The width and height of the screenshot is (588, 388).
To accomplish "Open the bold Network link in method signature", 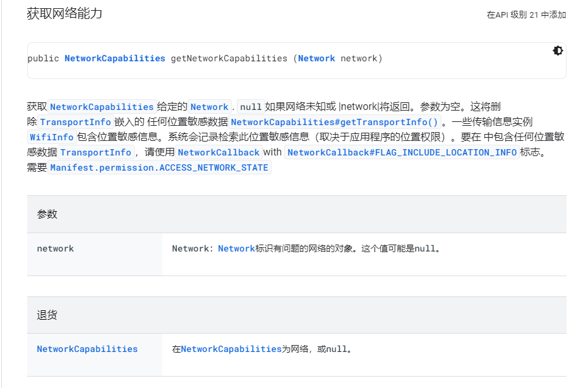I will tap(316, 58).
